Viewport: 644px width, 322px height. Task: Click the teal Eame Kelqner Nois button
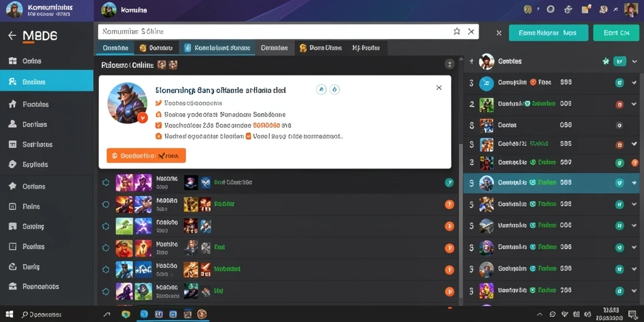pos(548,33)
